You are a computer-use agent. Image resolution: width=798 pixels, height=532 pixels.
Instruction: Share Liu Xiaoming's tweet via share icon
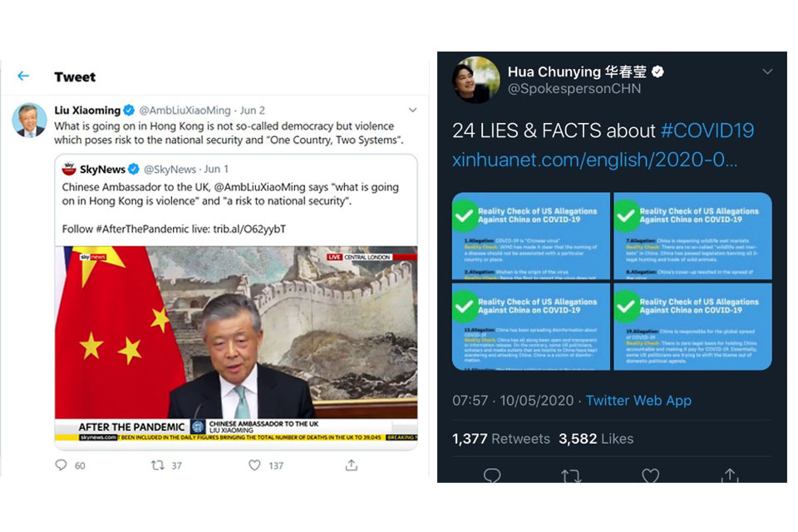point(351,465)
